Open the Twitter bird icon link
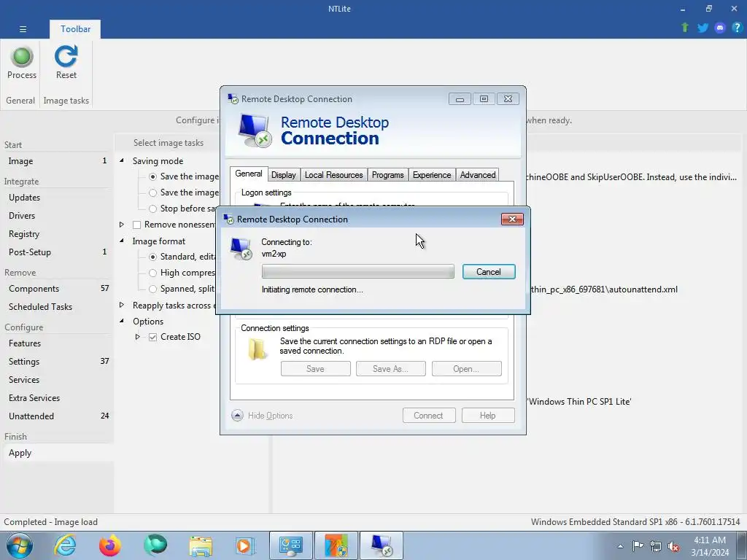 [703, 28]
